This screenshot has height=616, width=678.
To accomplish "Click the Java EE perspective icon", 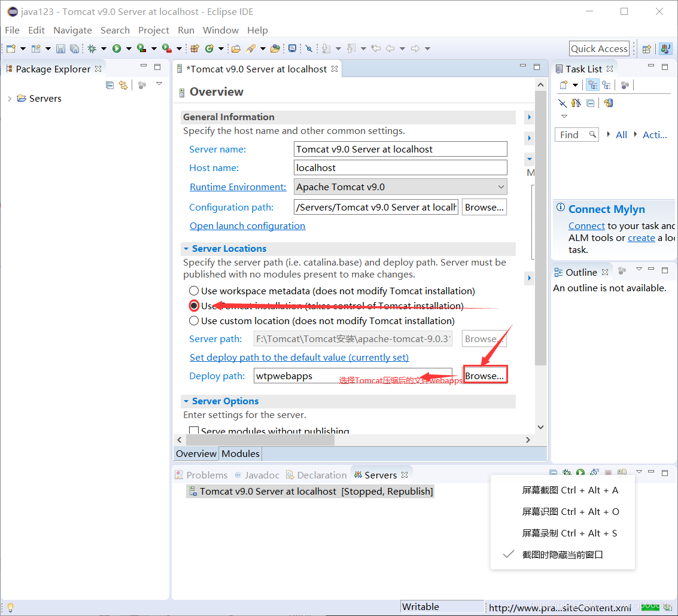I will pyautogui.click(x=666, y=49).
